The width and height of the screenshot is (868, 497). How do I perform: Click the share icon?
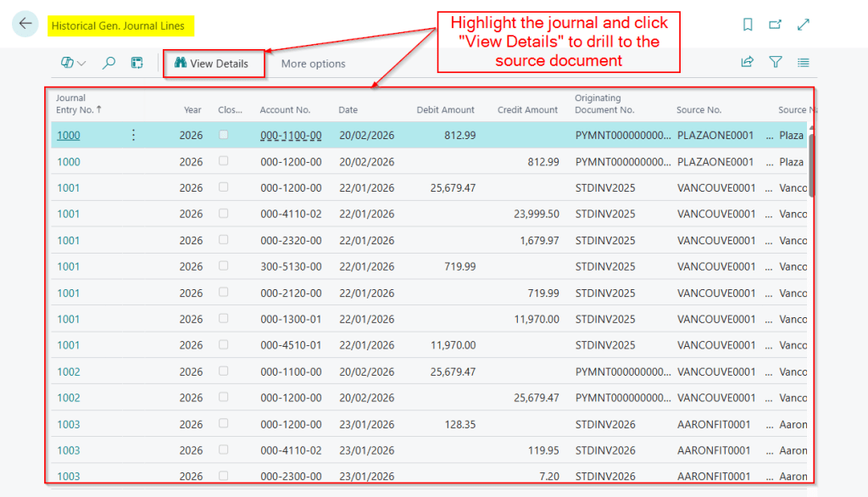[x=748, y=62]
